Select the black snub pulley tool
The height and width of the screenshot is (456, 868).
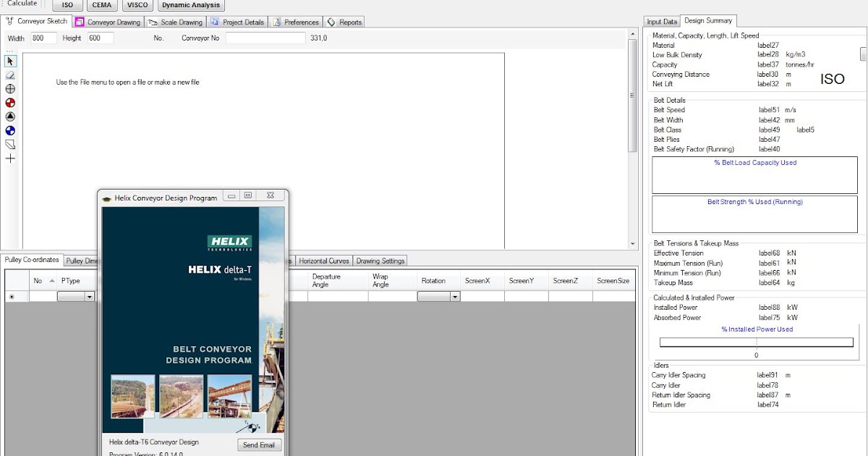coord(10,117)
